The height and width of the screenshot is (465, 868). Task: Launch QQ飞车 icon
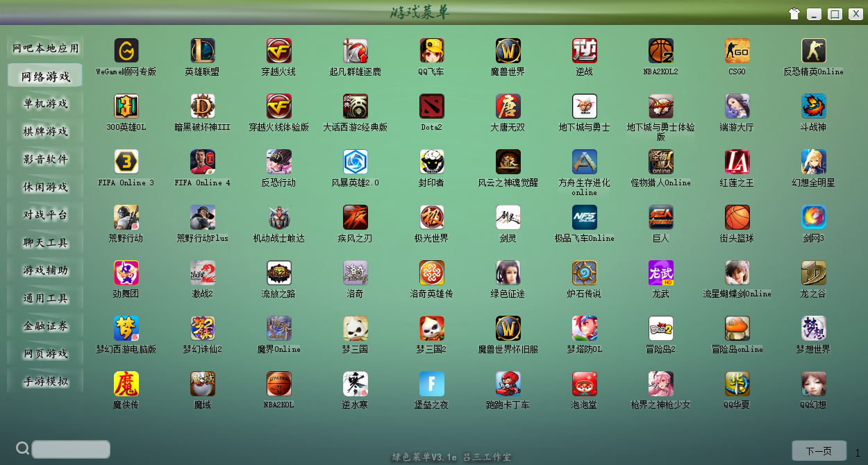click(x=432, y=51)
